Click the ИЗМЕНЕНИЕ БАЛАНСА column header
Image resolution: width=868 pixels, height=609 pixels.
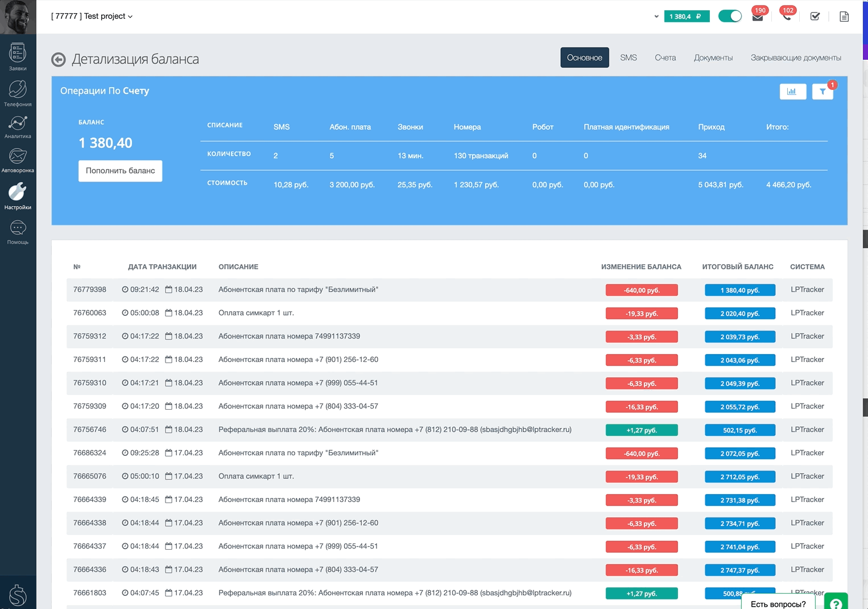pyautogui.click(x=641, y=267)
